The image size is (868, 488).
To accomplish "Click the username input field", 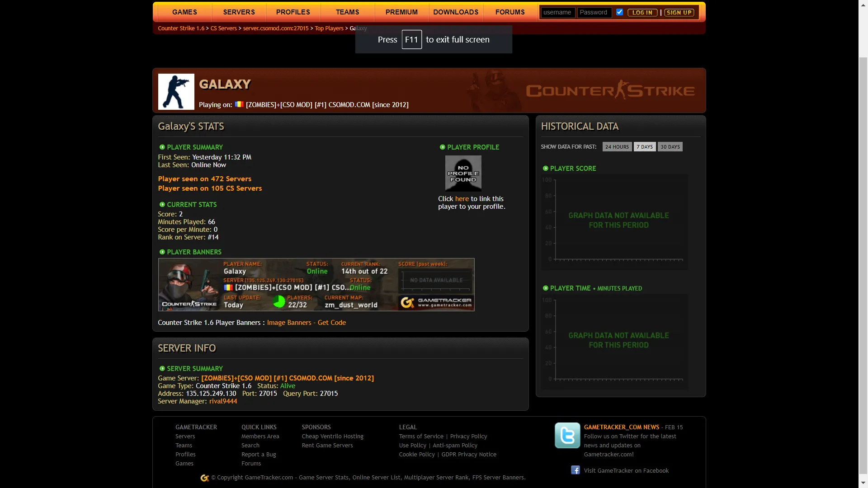I will [558, 12].
